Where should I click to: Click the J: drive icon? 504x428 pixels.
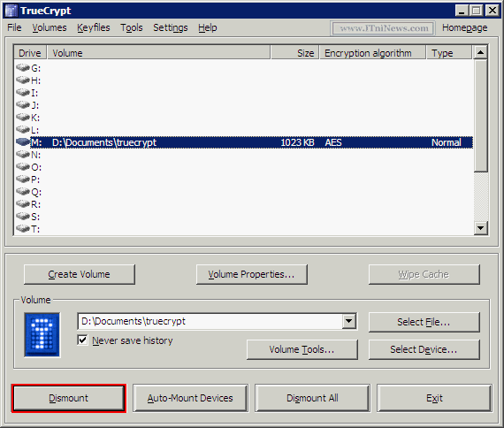click(x=23, y=105)
